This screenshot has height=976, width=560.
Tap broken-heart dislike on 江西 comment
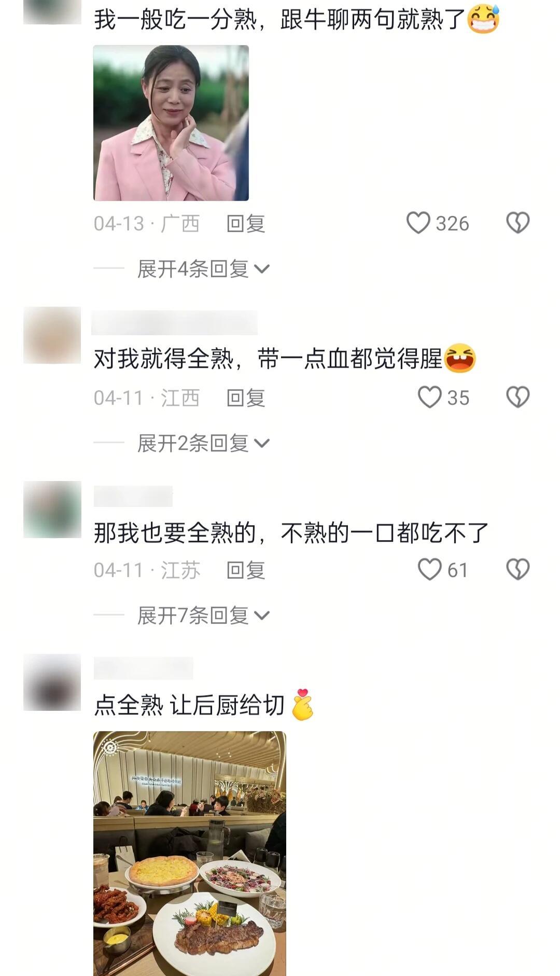(517, 397)
